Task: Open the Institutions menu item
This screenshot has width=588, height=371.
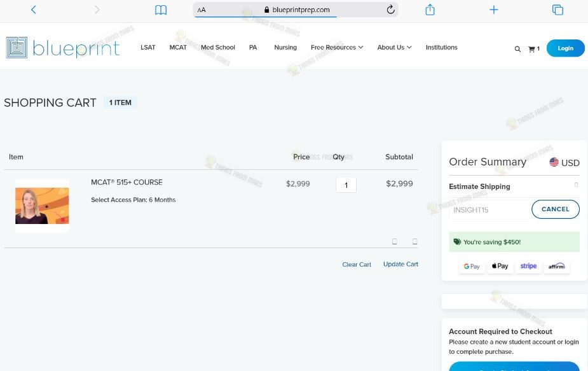Action: point(441,47)
